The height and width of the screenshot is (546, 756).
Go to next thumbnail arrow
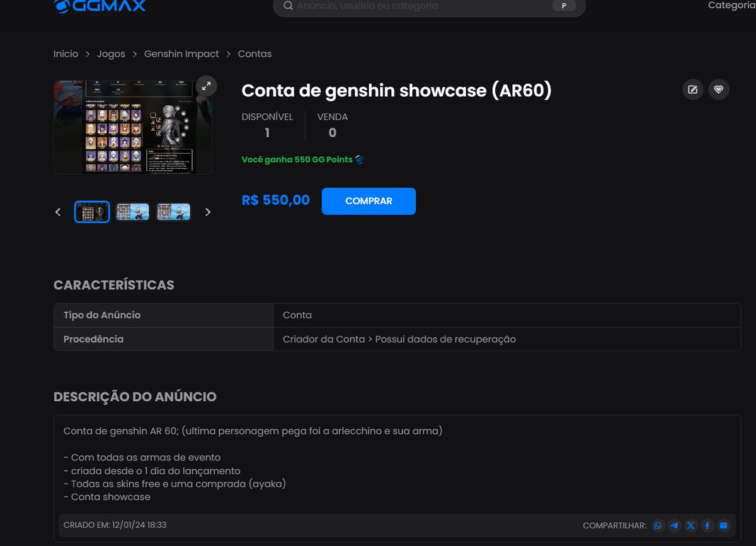pos(208,212)
